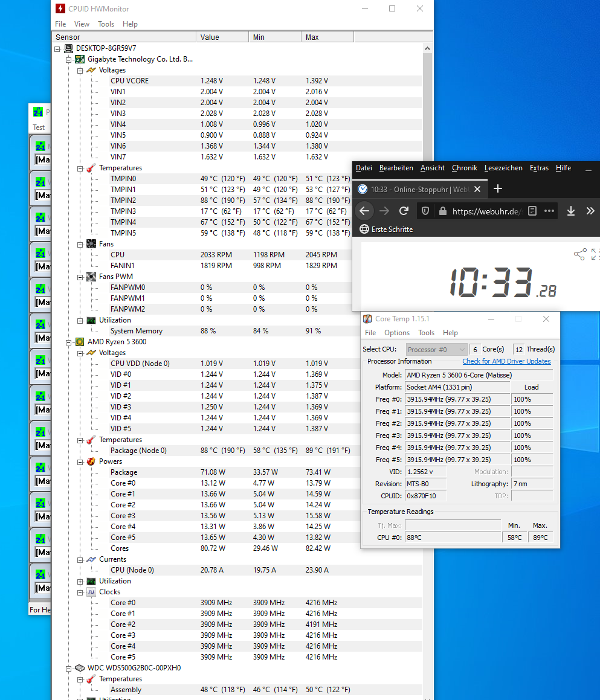Click the Min column header
Viewport: 600px width, 700px height.
click(275, 37)
